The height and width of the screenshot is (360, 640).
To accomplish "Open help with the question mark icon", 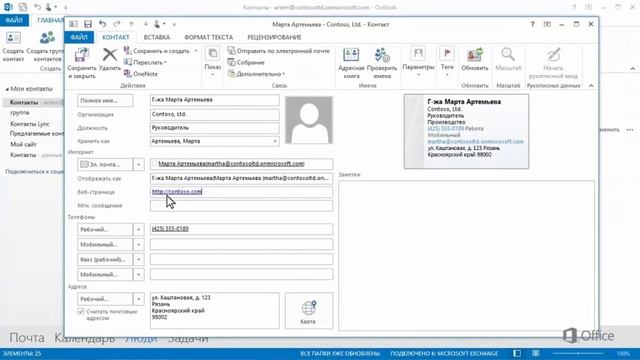I will pos(532,24).
